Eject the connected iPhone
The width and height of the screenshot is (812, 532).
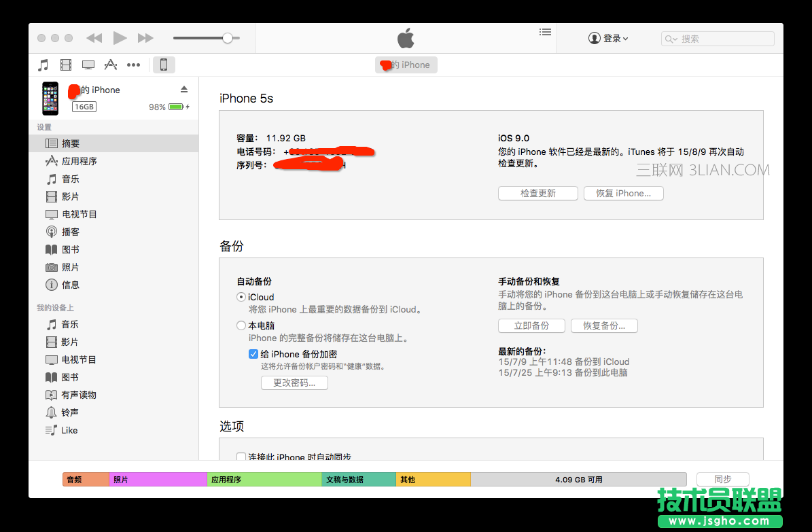183,88
